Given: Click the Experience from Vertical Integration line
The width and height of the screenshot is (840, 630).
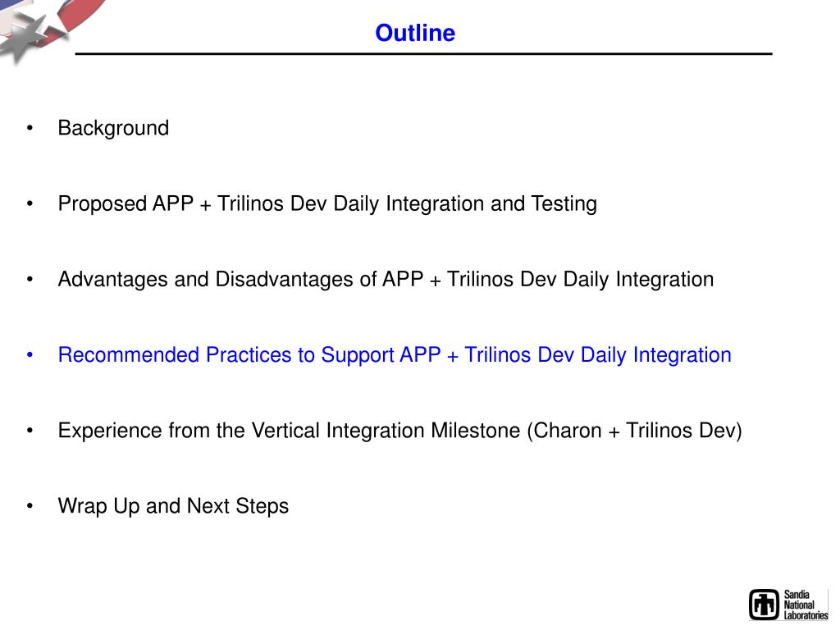Looking at the screenshot, I should (400, 431).
